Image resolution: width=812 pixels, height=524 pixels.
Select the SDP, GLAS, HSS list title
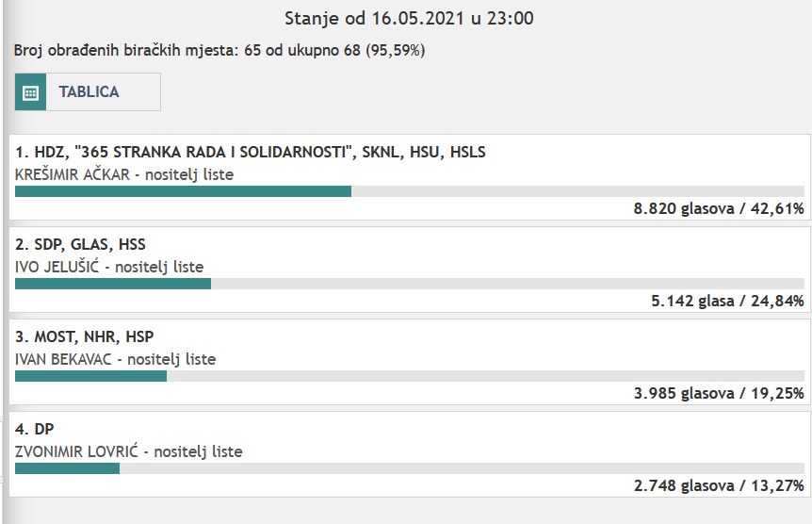pos(80,244)
